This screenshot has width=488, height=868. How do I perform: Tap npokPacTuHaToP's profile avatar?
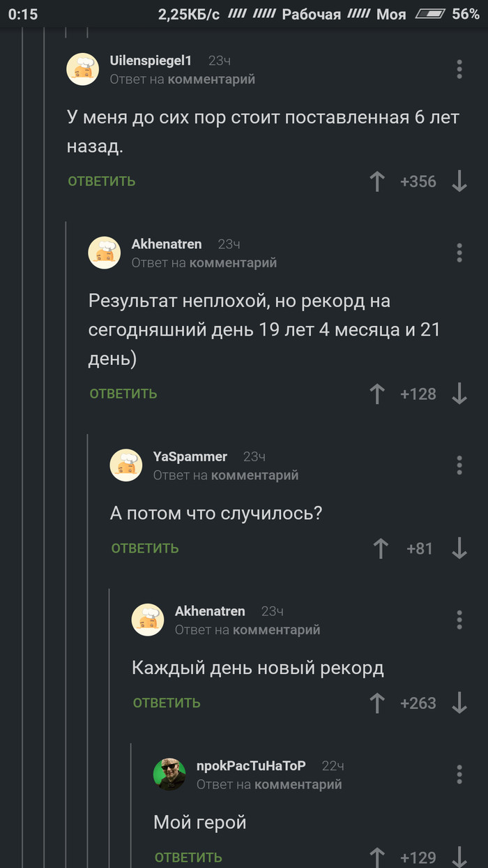click(x=169, y=774)
